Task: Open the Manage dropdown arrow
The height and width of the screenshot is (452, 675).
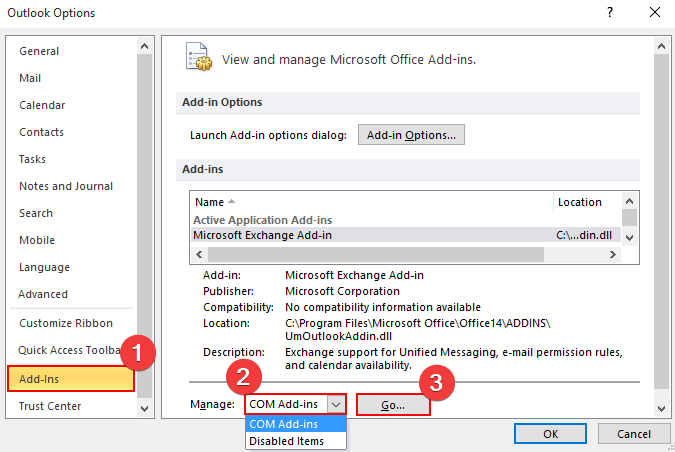Action: (x=336, y=405)
